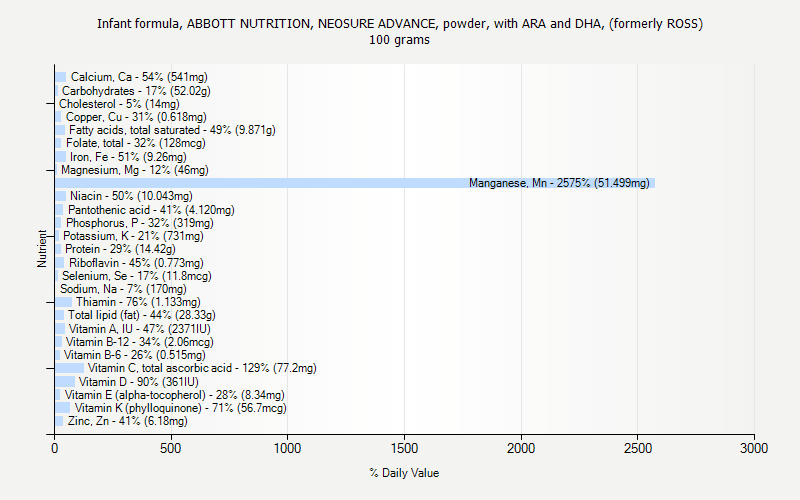This screenshot has height=500, width=800.
Task: Select Fatty acids, total saturated label
Action: [172, 130]
